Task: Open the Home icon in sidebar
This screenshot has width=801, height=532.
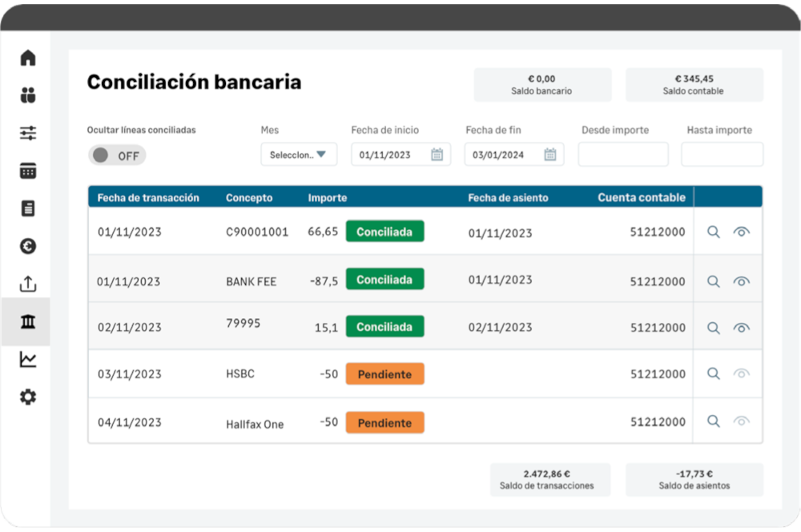Action: [x=28, y=58]
